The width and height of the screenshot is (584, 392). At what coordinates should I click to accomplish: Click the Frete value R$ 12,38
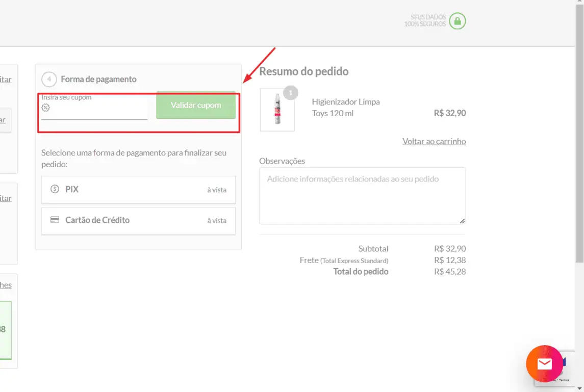coord(450,260)
